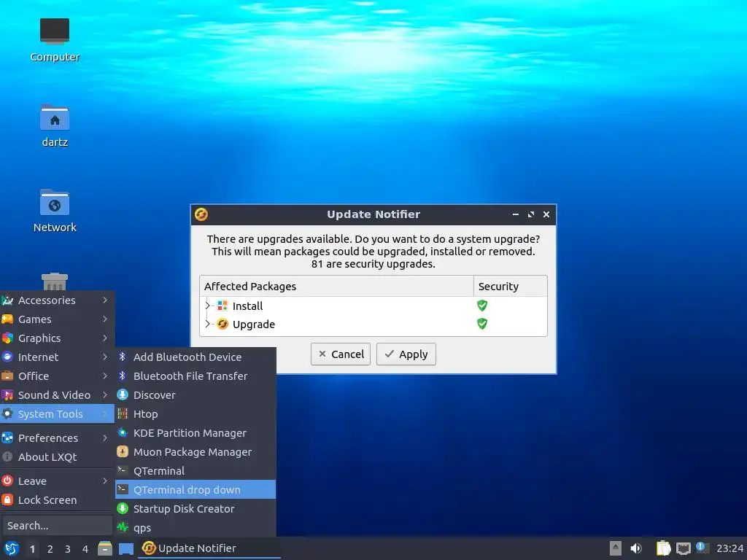Screen dimensions: 747x560
Task: Switch to virtual desktop 3
Action: (x=68, y=549)
